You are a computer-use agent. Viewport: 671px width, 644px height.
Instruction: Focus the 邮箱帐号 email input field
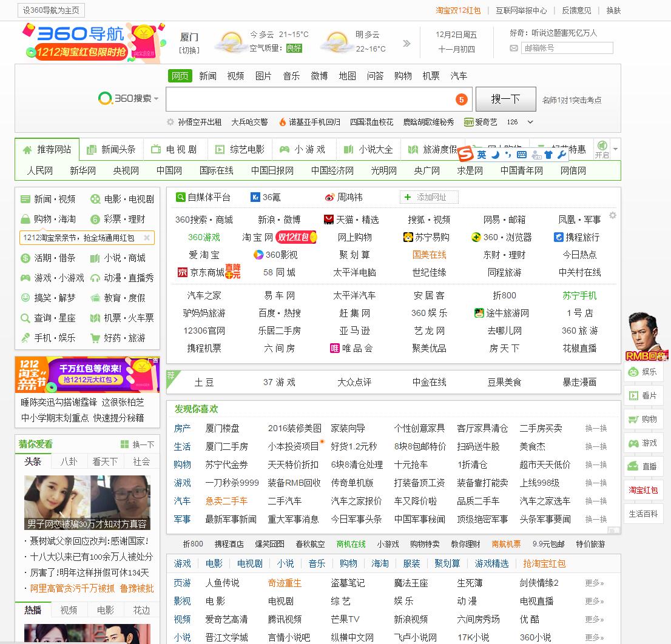567,48
